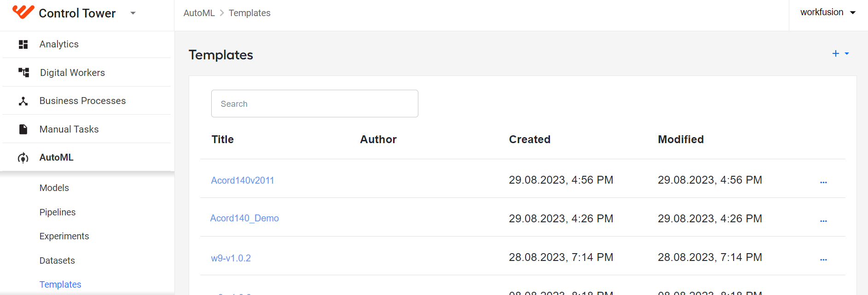
Task: Open the Acord140v2011 template link
Action: point(243,180)
